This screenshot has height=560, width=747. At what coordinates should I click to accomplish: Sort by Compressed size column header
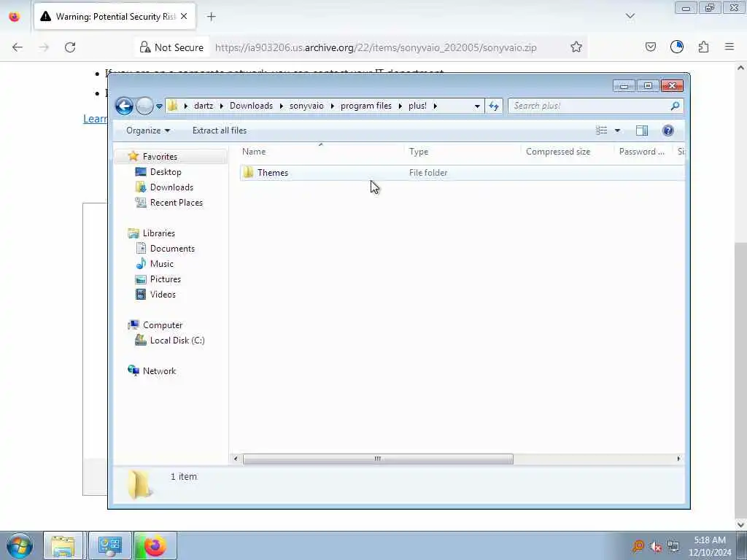click(567, 152)
